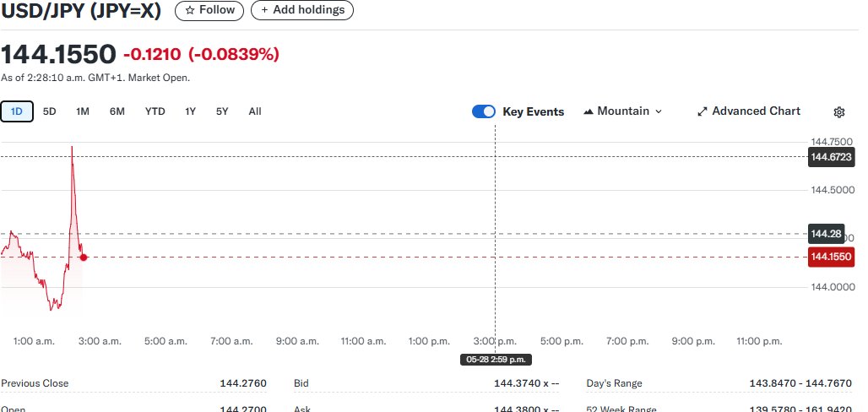Click the 11:00 a.m. axis label
868x412 pixels.
[x=363, y=342]
